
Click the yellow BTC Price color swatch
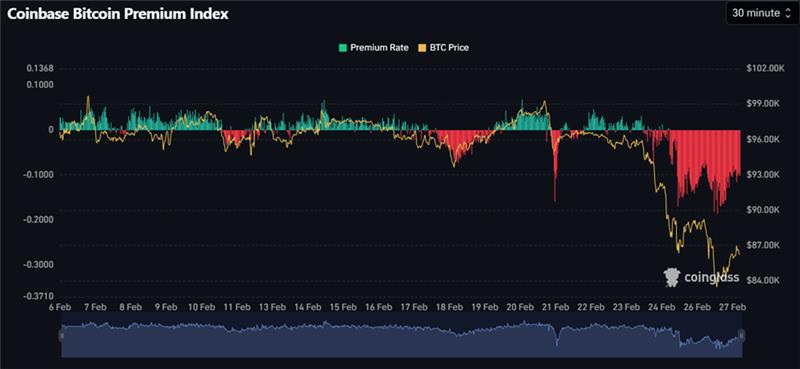coord(421,48)
